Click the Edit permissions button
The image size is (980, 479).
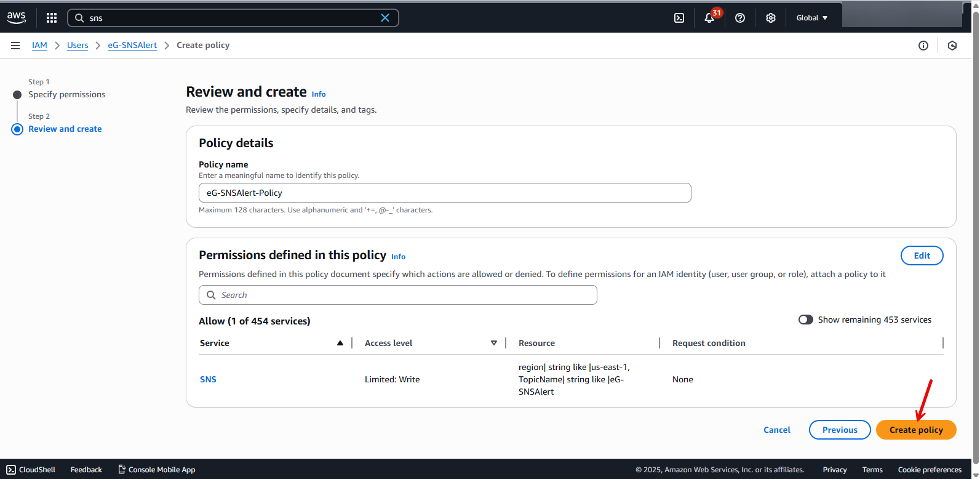(x=922, y=256)
